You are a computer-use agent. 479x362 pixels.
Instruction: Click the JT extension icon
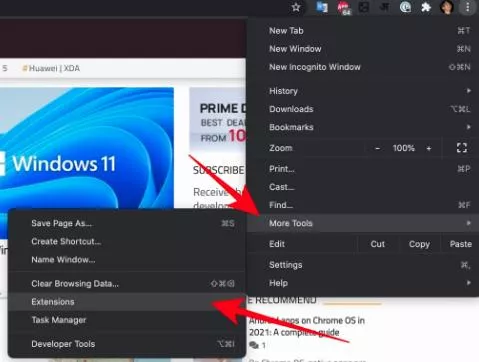pos(384,7)
